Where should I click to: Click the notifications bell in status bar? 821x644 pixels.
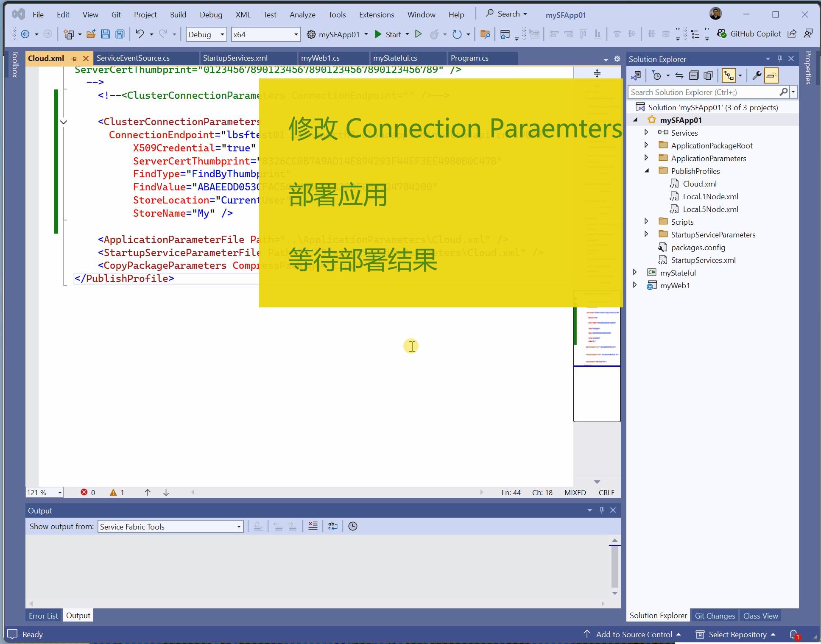794,634
